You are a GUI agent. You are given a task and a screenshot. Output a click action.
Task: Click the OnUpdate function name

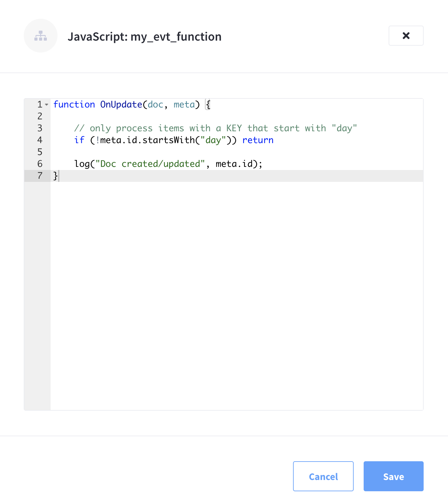[121, 104]
